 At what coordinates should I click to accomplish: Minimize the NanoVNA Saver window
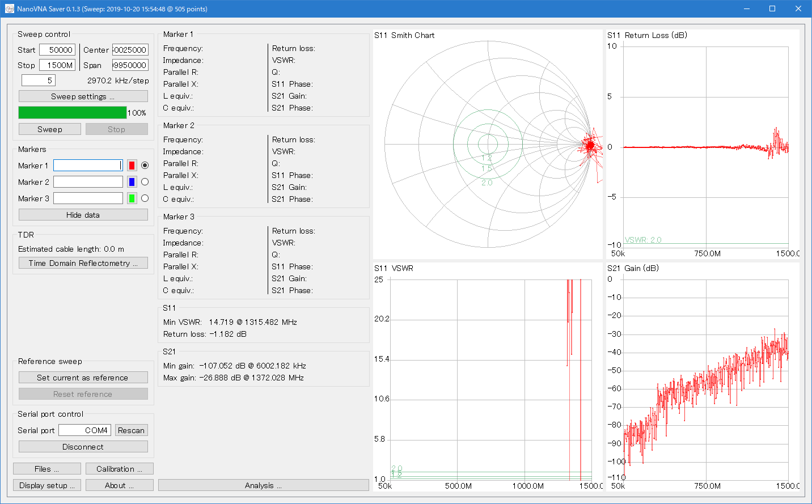747,9
